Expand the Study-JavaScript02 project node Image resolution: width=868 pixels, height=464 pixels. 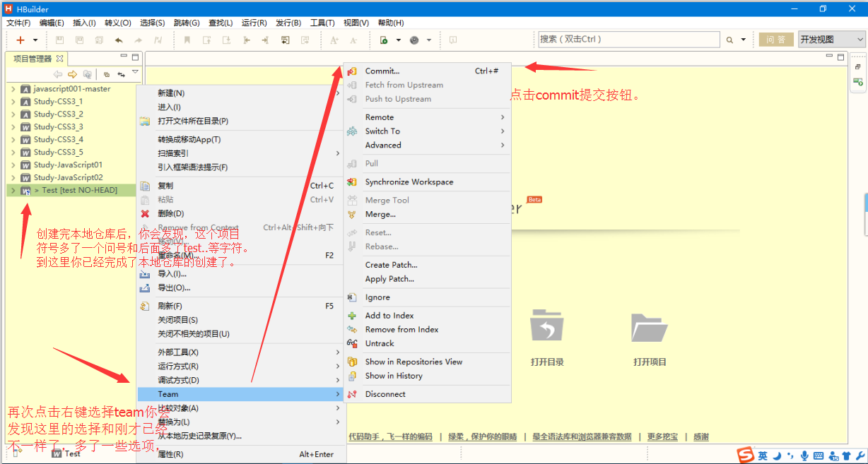[x=13, y=178]
